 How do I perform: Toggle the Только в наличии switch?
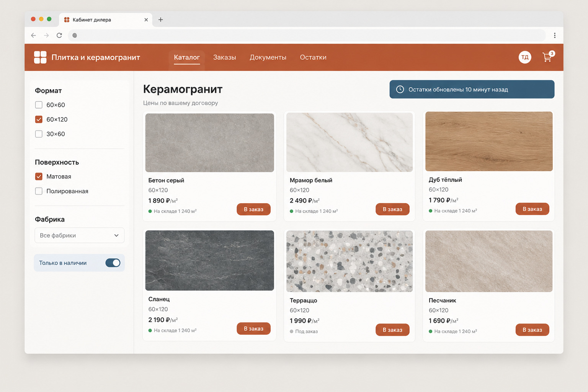click(x=113, y=263)
